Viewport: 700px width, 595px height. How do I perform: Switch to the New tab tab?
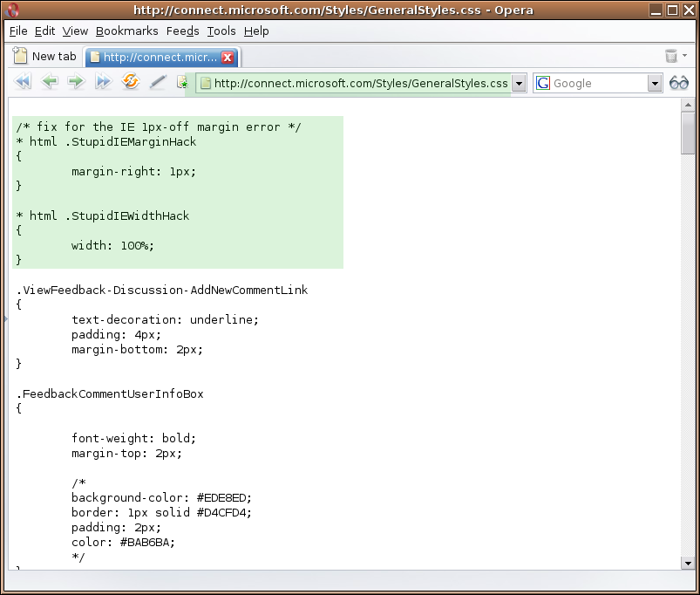coord(45,57)
